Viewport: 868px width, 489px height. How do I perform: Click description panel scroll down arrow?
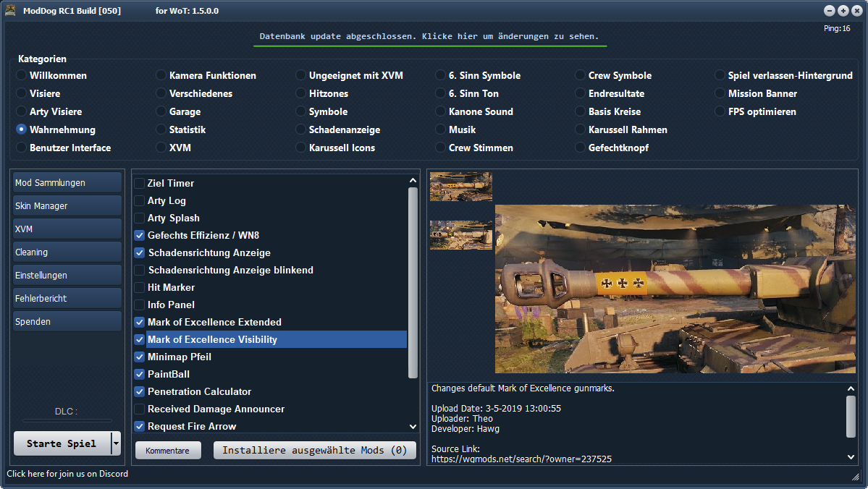coord(851,457)
